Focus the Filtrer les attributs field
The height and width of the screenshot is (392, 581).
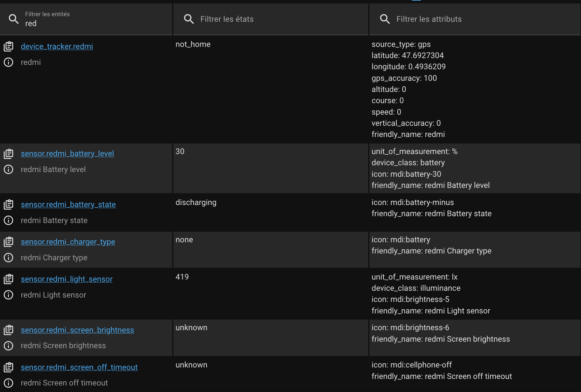[475, 19]
